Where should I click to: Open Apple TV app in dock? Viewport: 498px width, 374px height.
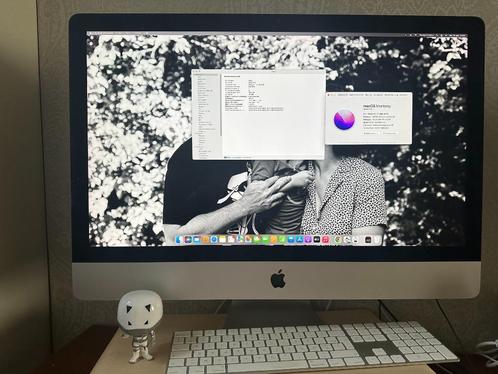(317, 239)
